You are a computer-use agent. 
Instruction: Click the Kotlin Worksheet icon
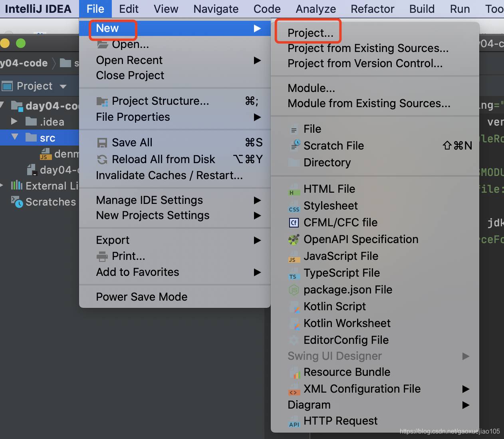(294, 323)
